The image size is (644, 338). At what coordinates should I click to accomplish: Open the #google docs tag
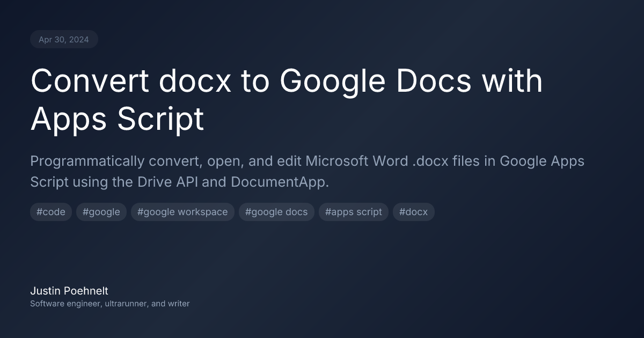(x=276, y=212)
